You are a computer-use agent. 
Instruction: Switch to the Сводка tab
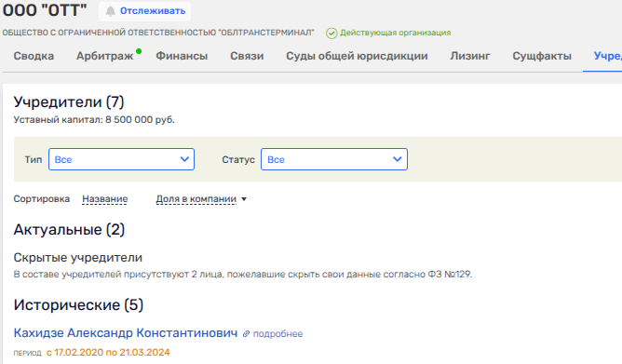tap(34, 56)
